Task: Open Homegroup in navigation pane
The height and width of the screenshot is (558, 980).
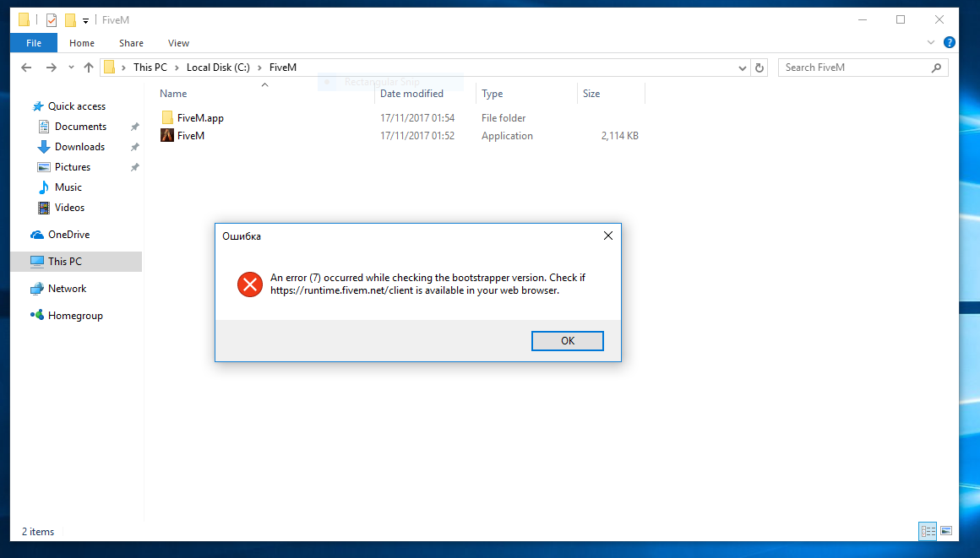Action: 75,316
